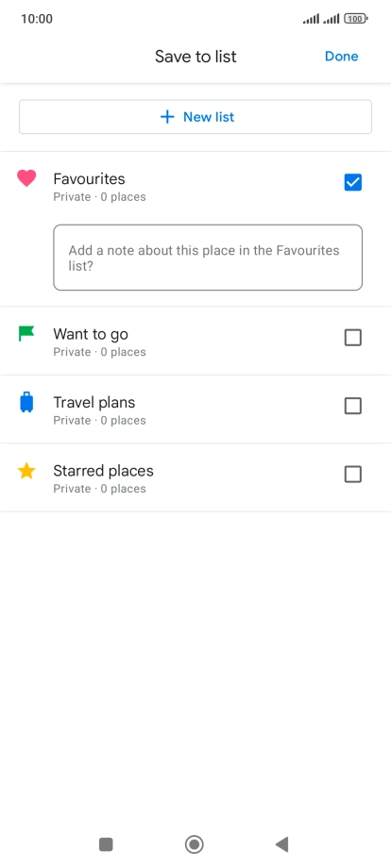
Task: Check the Travel plans checkbox
Action: click(353, 406)
